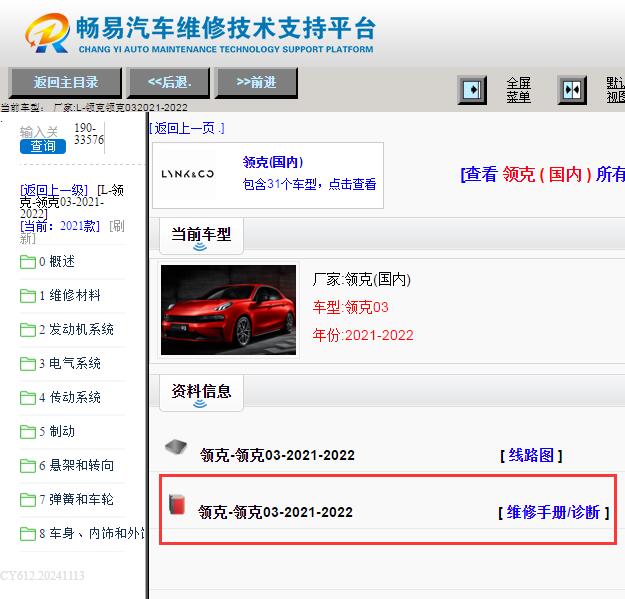Click the folder icon beside 车身、内饰
625x599 pixels.
[28, 534]
